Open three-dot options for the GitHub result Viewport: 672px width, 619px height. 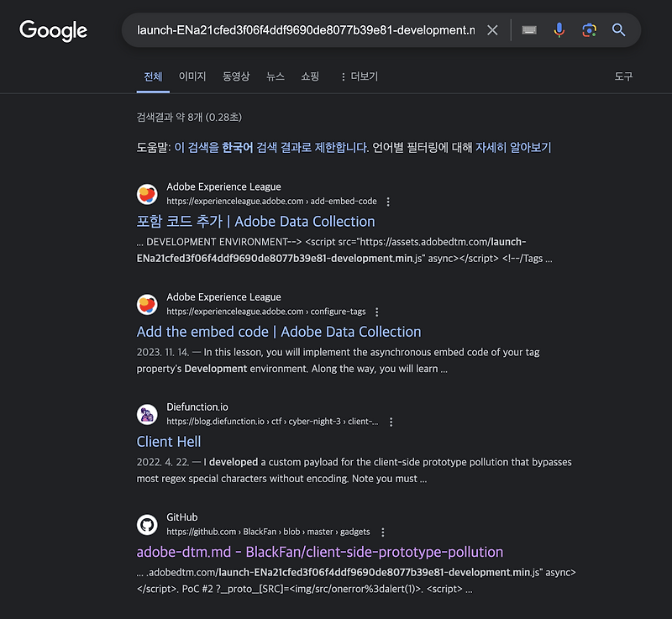pyautogui.click(x=382, y=532)
